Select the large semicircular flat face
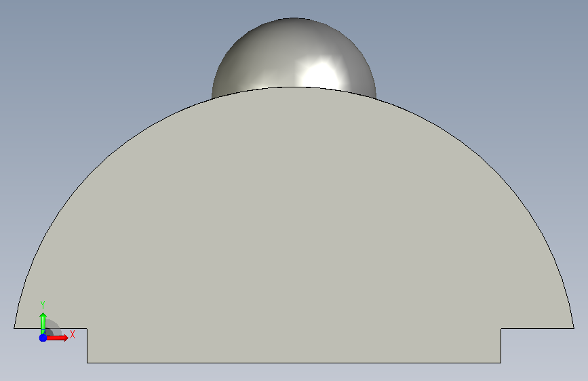Image resolution: width=588 pixels, height=381 pixels. (x=294, y=225)
